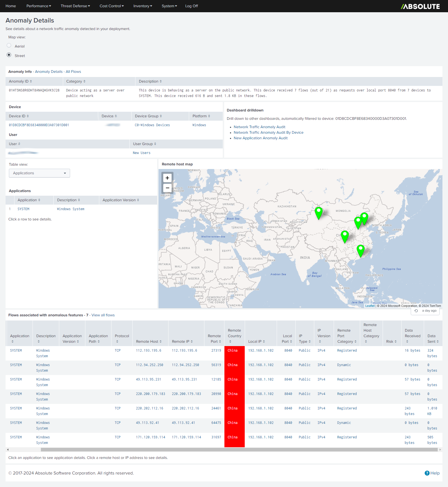Click Log Off
Image resolution: width=448 pixels, height=487 pixels.
pos(192,6)
